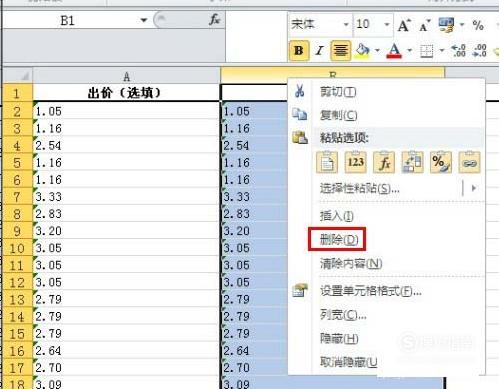The image size is (499, 389).
Task: Click the Insert Function fx button
Action: pyautogui.click(x=214, y=20)
